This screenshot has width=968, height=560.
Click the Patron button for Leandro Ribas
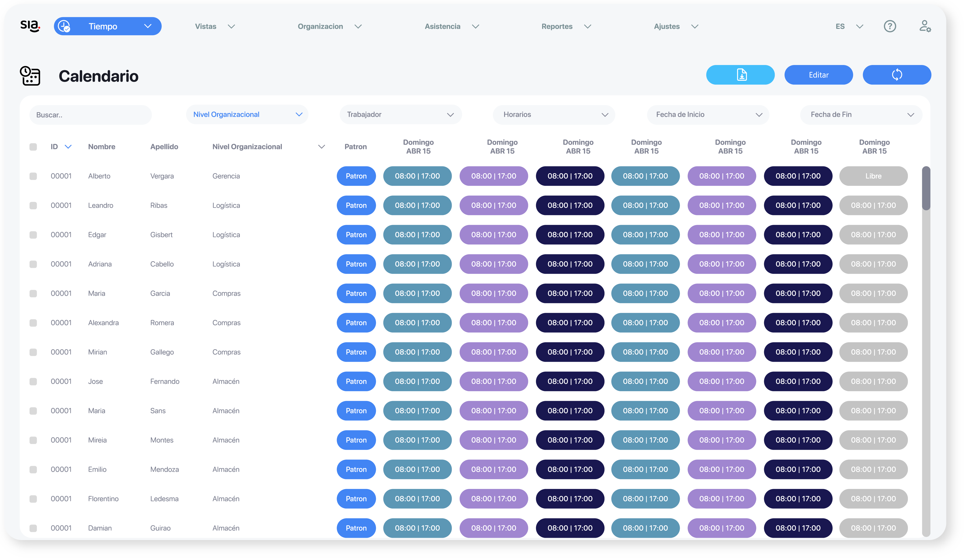(x=356, y=205)
